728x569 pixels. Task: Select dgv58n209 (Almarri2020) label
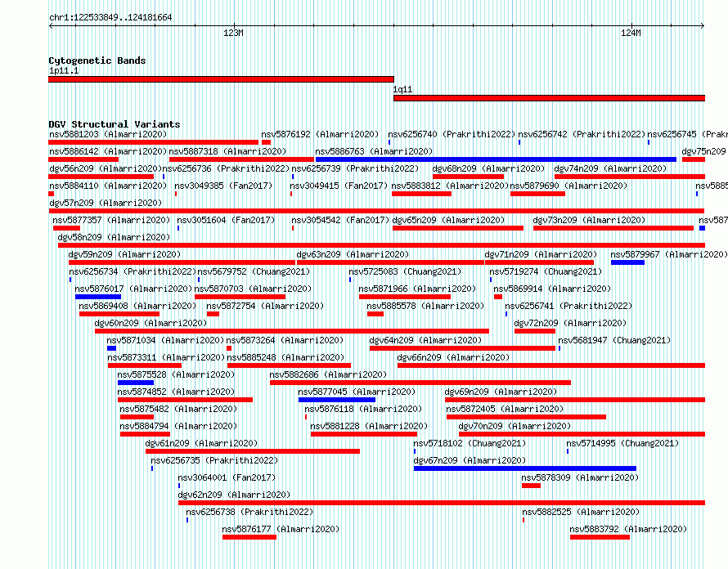pos(114,237)
